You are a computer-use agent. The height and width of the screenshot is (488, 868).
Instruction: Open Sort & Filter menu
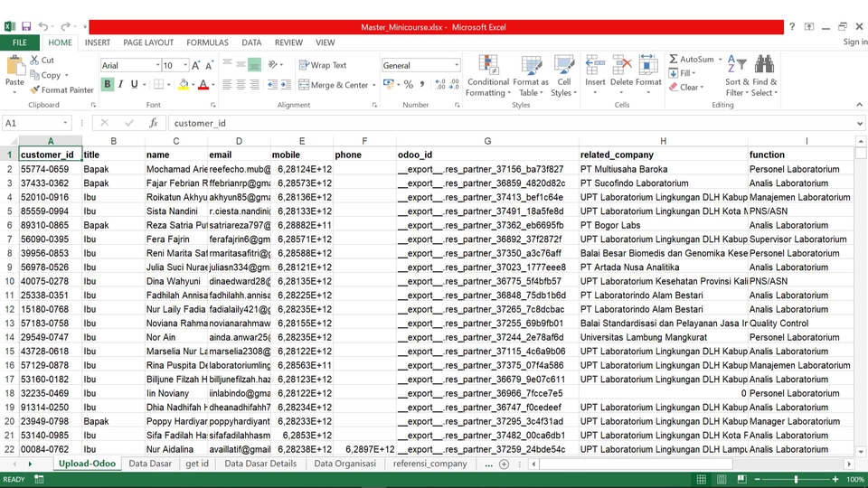(x=737, y=76)
